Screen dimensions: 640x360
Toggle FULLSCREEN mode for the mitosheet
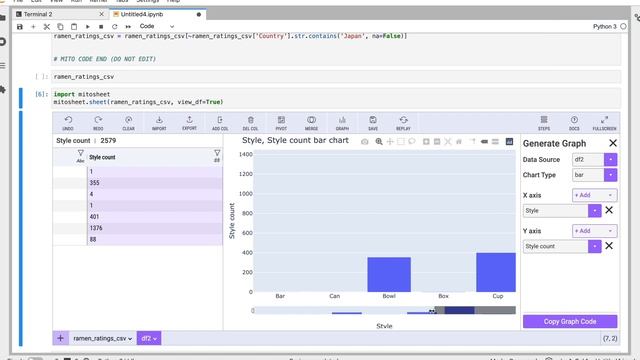pyautogui.click(x=604, y=122)
